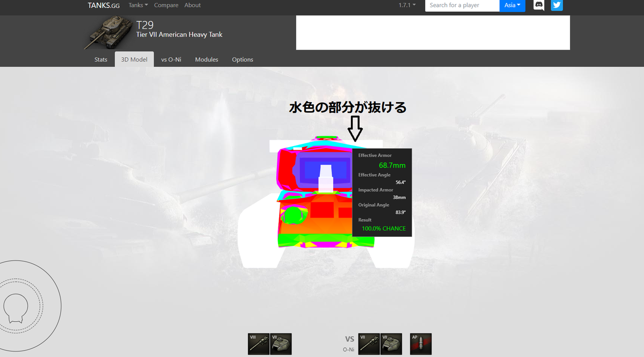Open the About page link
The image size is (644, 357).
pos(192,5)
